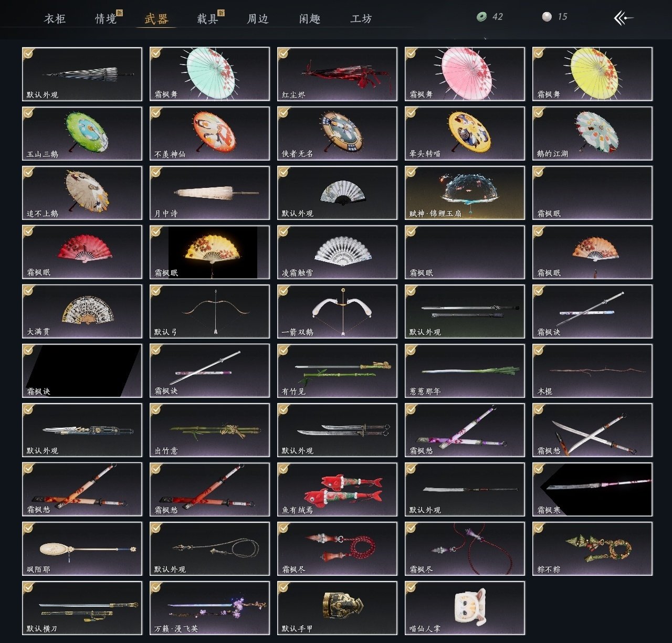Choose the 有竹见 bamboo sword skin
Image resolution: width=672 pixels, height=643 pixels.
point(337,371)
